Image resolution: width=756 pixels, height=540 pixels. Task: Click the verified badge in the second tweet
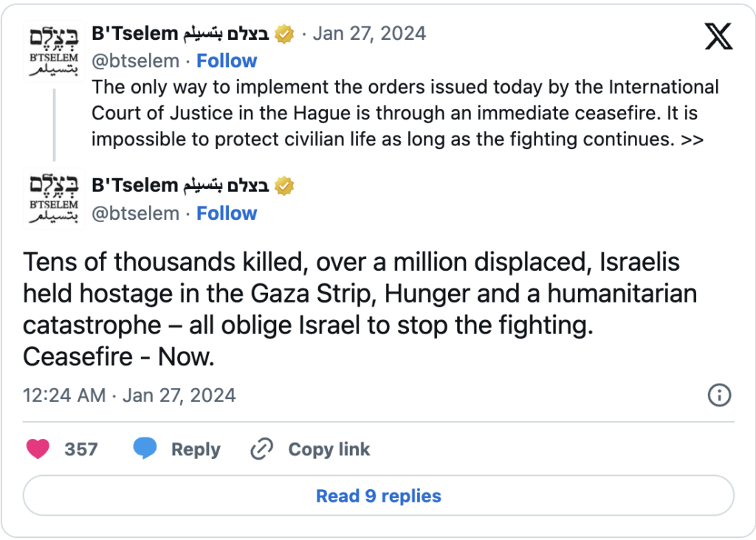click(x=285, y=186)
